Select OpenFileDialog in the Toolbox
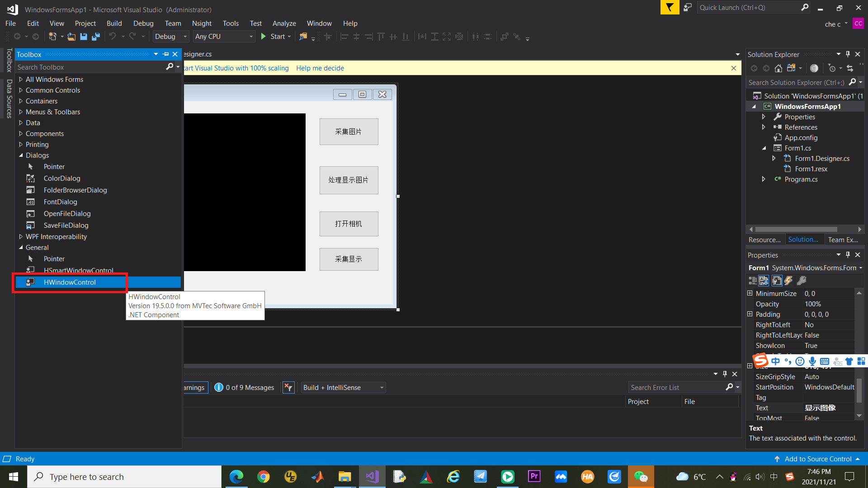Image resolution: width=868 pixels, height=488 pixels. 67,214
